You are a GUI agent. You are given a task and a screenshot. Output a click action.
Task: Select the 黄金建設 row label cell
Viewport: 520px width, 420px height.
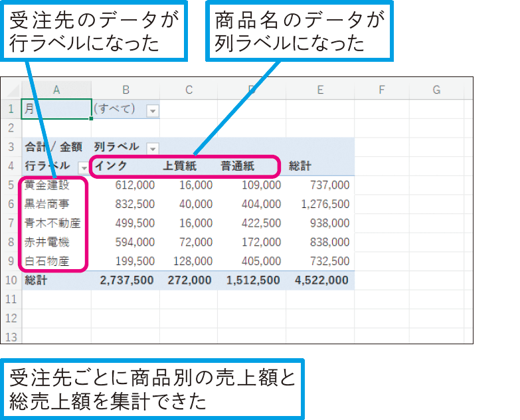click(x=46, y=185)
